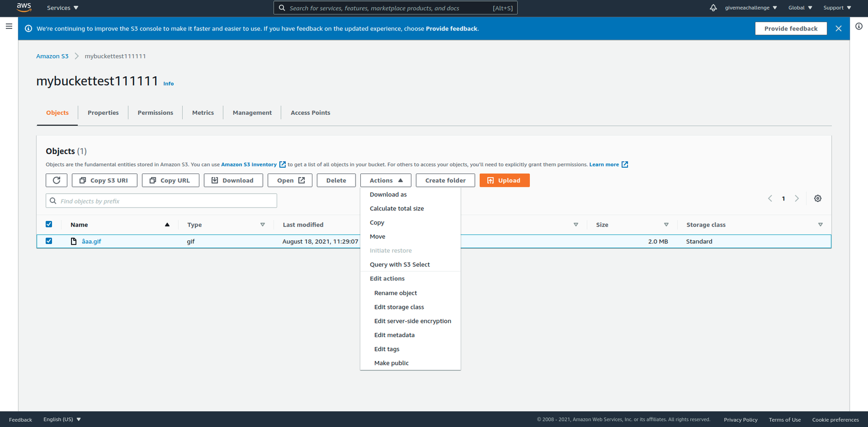Image resolution: width=868 pixels, height=427 pixels.
Task: Click the external link icon beside Amazon S3 inventory
Action: coord(282,165)
